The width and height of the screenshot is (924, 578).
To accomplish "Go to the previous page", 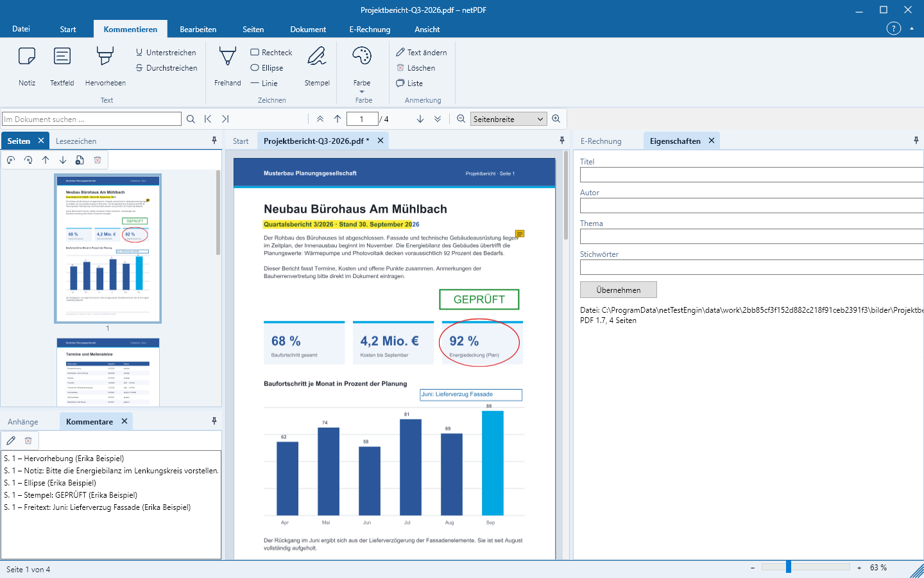I will point(338,119).
